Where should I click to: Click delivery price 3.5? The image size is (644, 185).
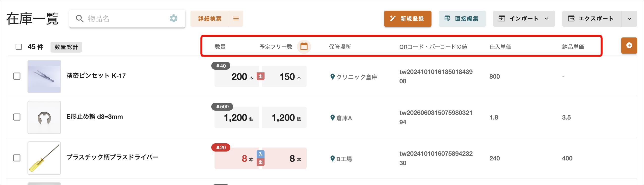click(x=566, y=117)
